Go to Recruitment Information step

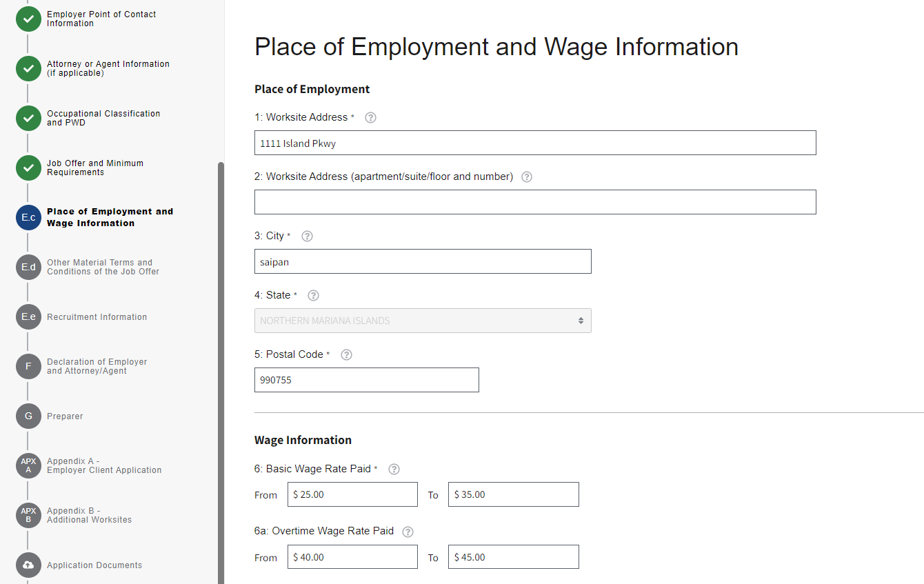[x=97, y=317]
